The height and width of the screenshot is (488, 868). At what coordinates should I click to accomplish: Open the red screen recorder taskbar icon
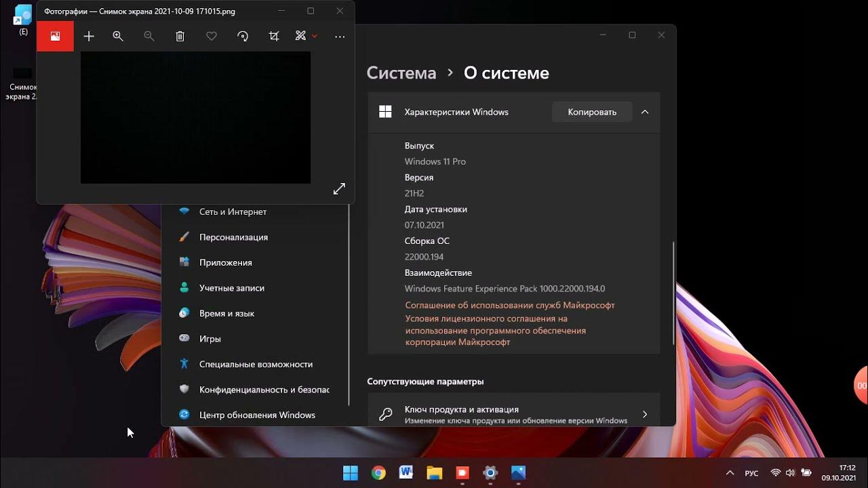[x=462, y=472]
